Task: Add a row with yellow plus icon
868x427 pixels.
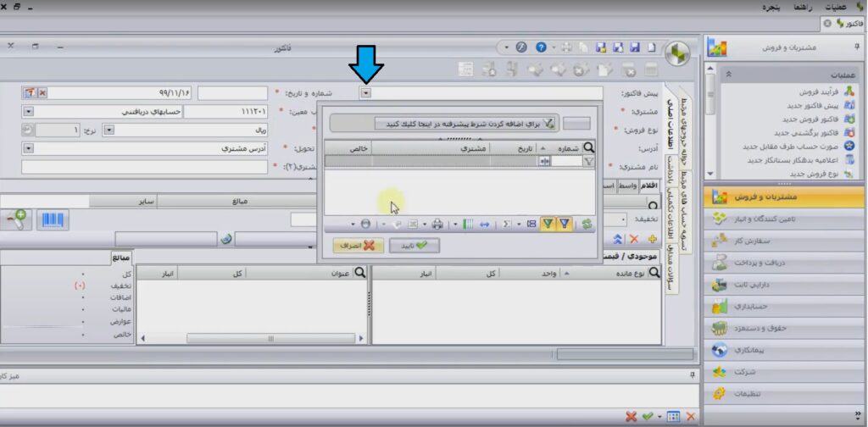Action: [x=652, y=239]
